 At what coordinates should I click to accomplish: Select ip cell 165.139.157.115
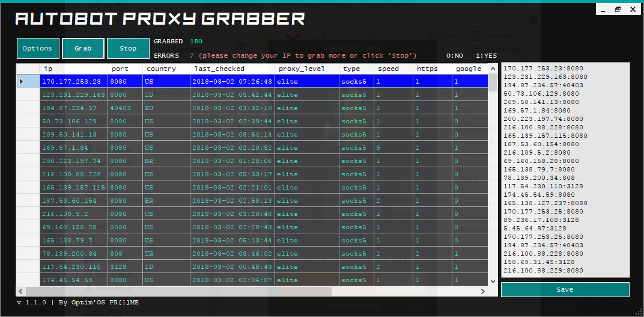tap(74, 188)
